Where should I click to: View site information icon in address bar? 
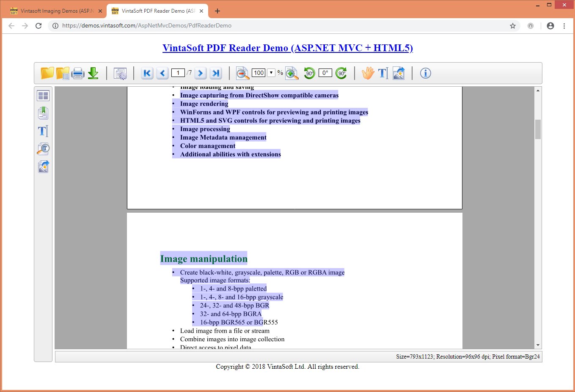coord(55,26)
